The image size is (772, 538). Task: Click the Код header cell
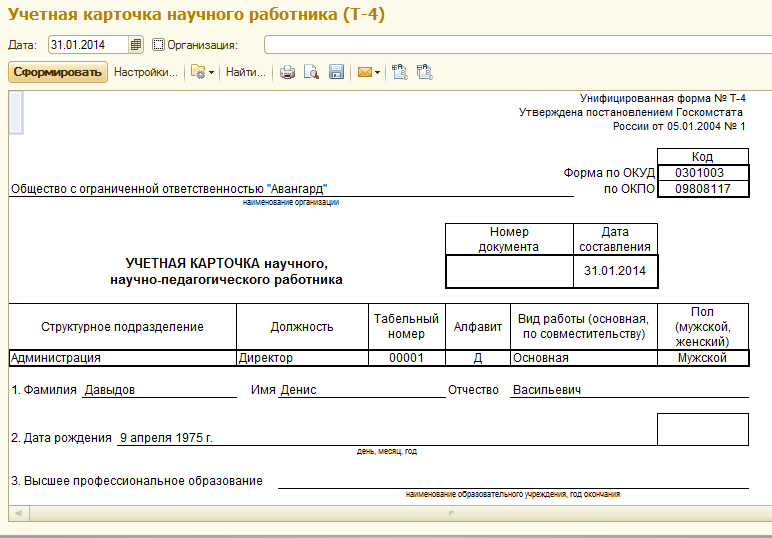[703, 157]
